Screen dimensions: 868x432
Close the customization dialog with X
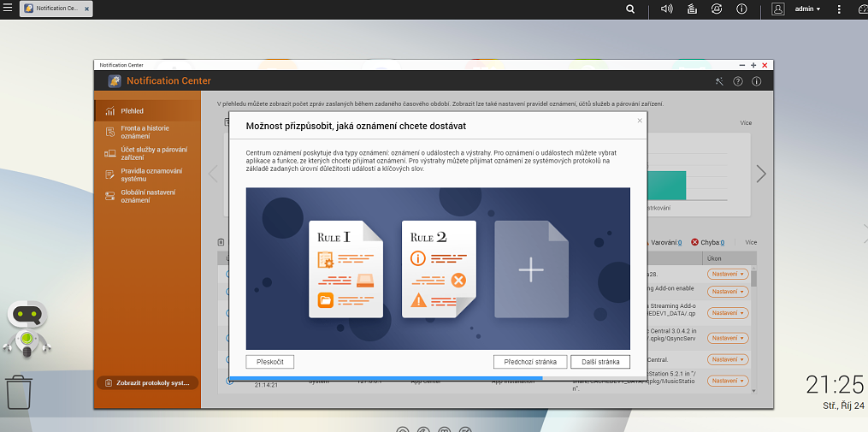pos(640,120)
